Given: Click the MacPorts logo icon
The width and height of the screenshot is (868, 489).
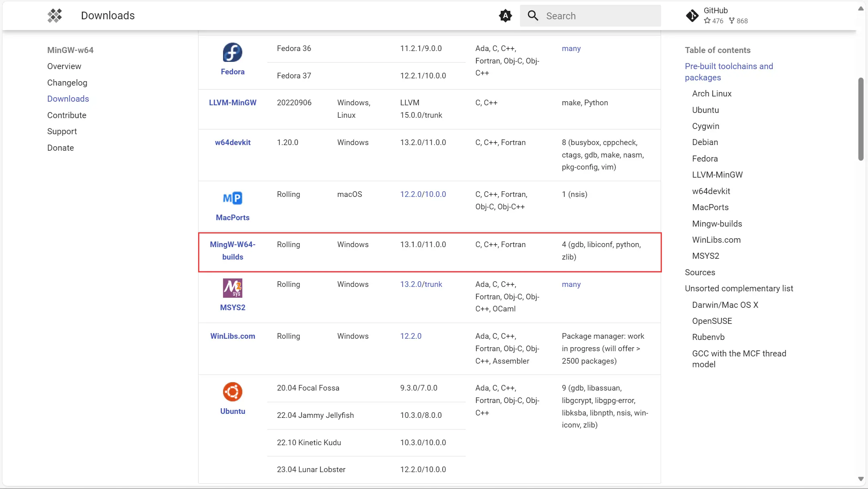Looking at the screenshot, I should pos(232,198).
